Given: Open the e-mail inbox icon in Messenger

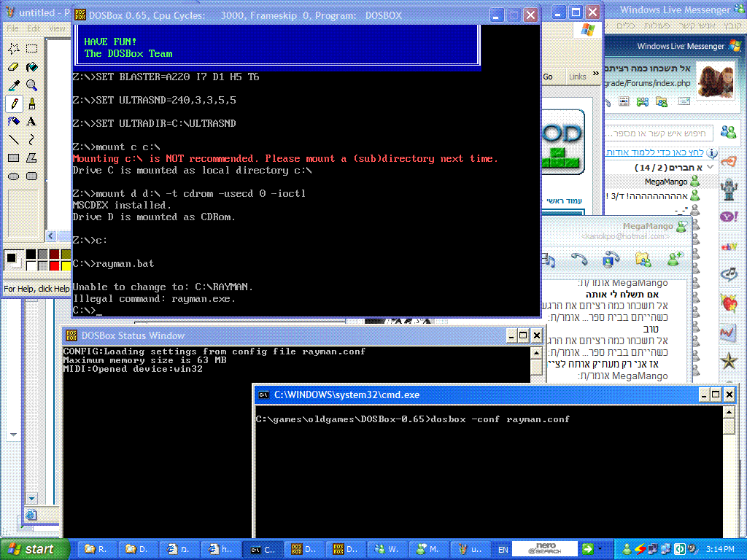Looking at the screenshot, I should pyautogui.click(x=684, y=101).
